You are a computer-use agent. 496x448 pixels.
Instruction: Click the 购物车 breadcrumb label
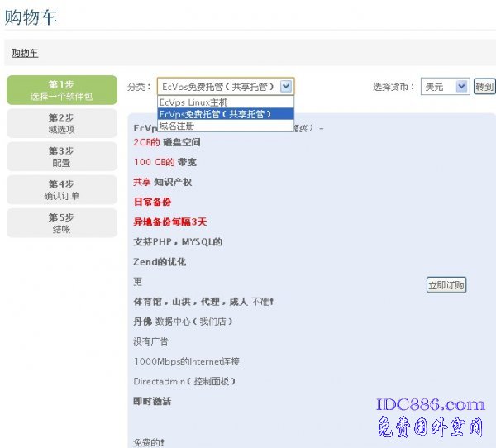tap(25, 53)
